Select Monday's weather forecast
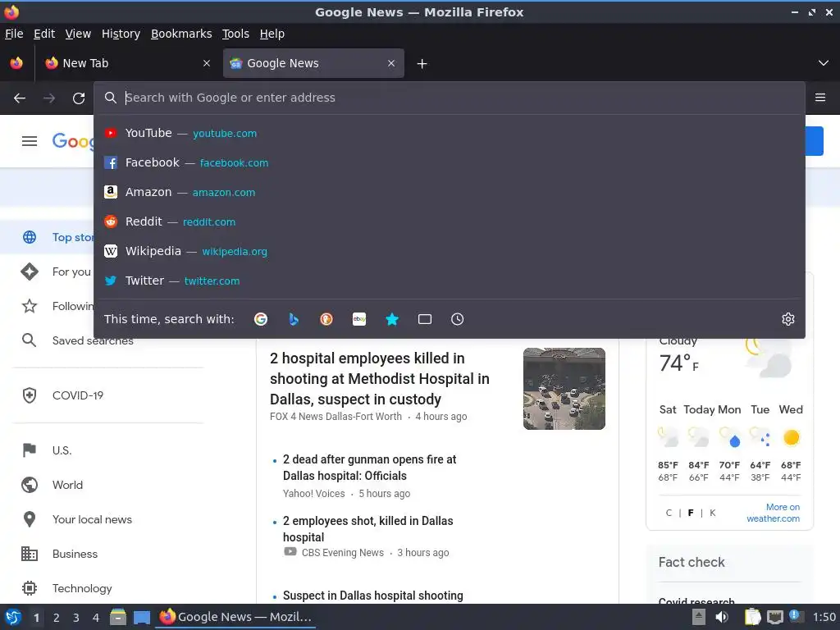The image size is (840, 630). point(729,443)
